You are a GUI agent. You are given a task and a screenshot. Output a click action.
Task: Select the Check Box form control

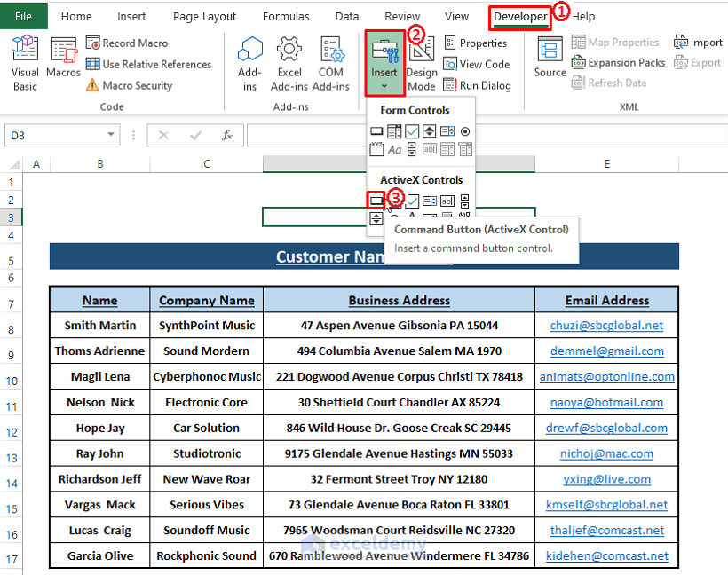coord(411,130)
